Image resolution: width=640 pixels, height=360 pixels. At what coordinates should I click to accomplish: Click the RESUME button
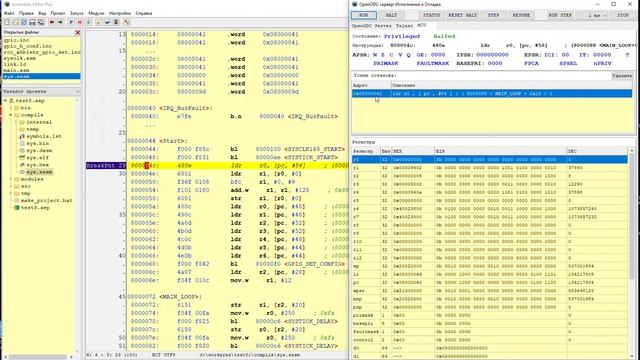tap(521, 15)
